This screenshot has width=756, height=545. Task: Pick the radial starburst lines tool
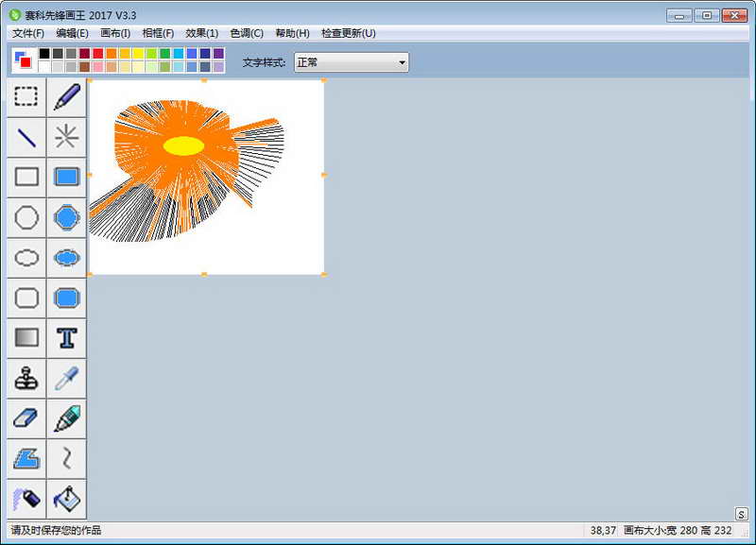coord(66,137)
